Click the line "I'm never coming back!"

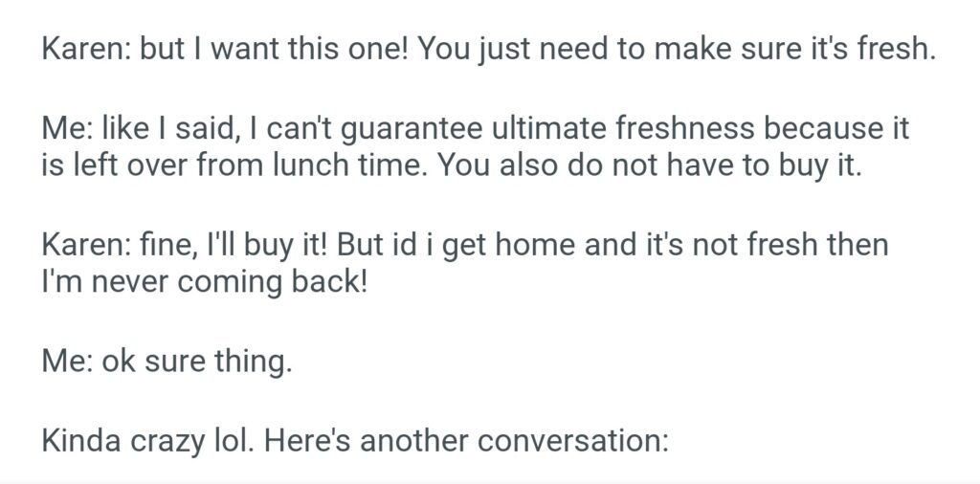pyautogui.click(x=204, y=283)
